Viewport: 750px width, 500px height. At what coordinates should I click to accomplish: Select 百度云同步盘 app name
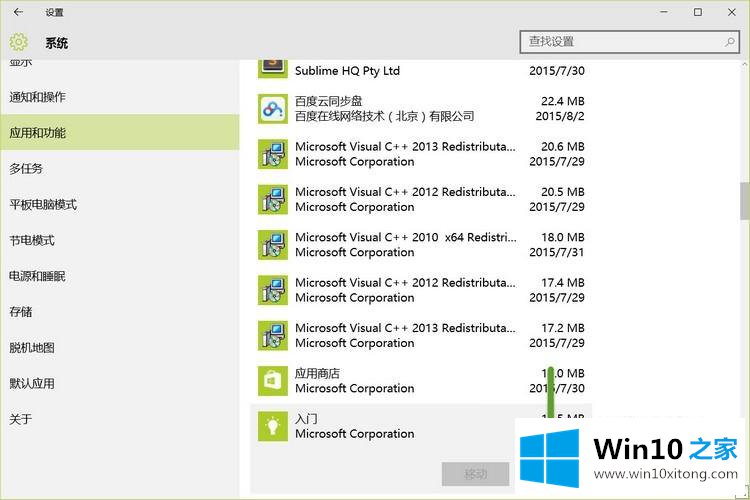click(x=329, y=101)
